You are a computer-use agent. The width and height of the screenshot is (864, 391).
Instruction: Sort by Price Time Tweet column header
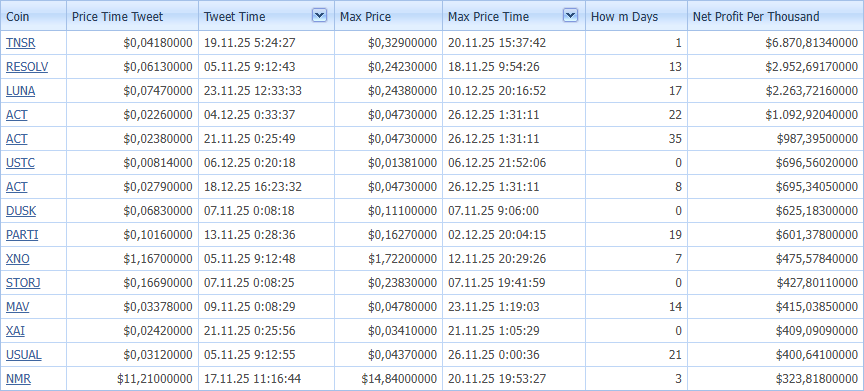(x=133, y=16)
